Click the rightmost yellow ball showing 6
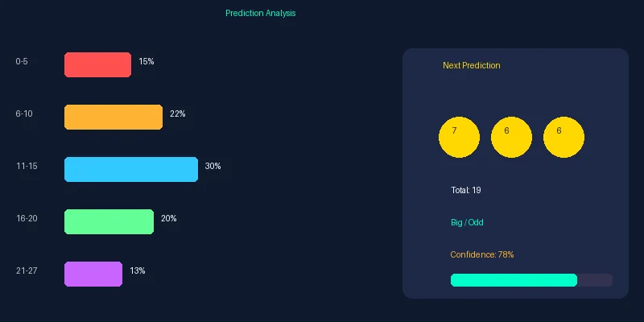 coord(563,137)
